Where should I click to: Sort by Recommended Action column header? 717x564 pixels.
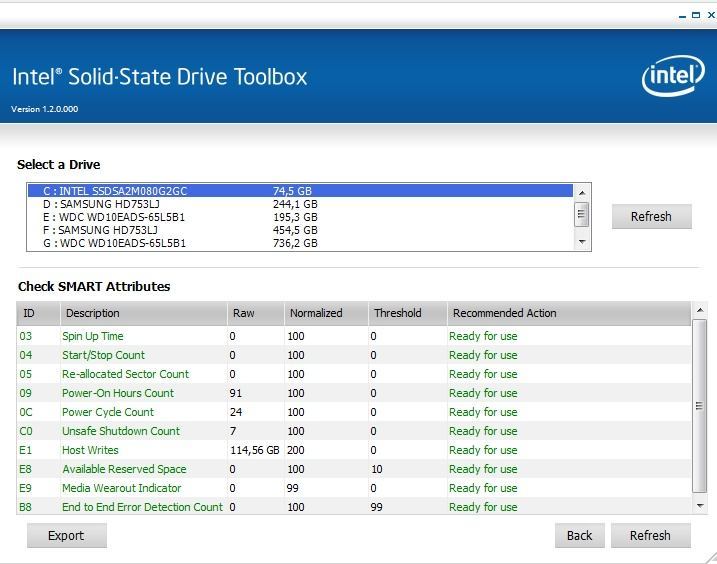pos(569,313)
